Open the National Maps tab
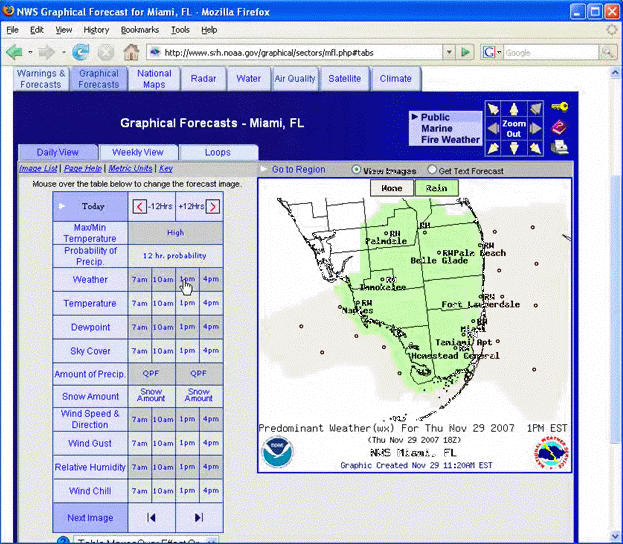Image resolution: width=623 pixels, height=544 pixels. [x=154, y=79]
